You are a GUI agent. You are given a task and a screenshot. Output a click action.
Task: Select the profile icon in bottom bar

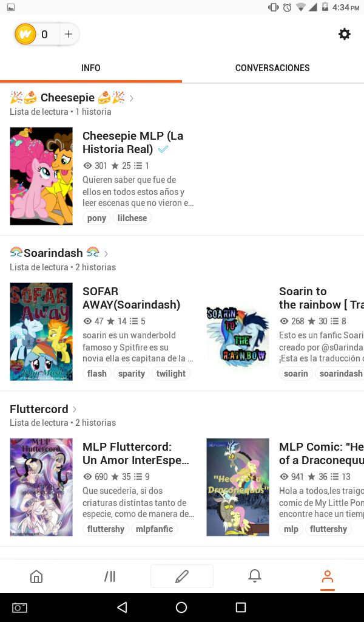click(x=327, y=577)
